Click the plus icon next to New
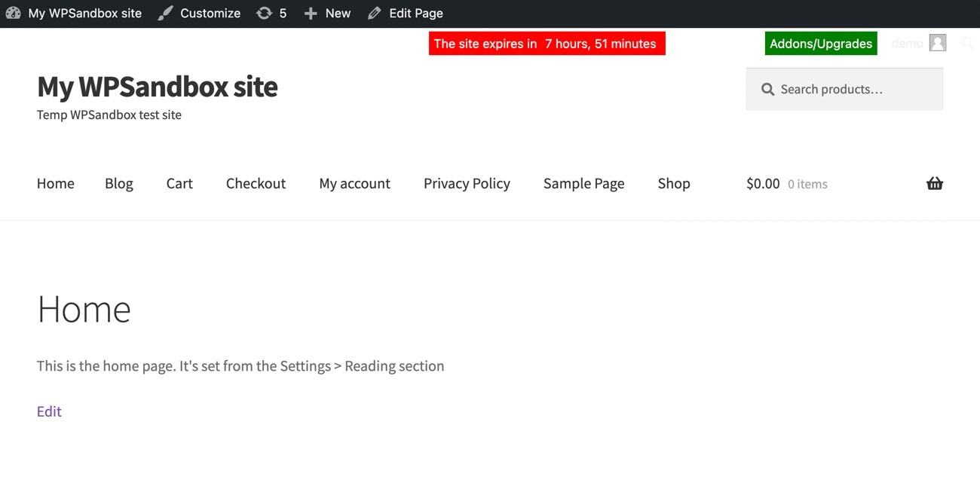Screen dimensions: 980x489 (x=311, y=13)
